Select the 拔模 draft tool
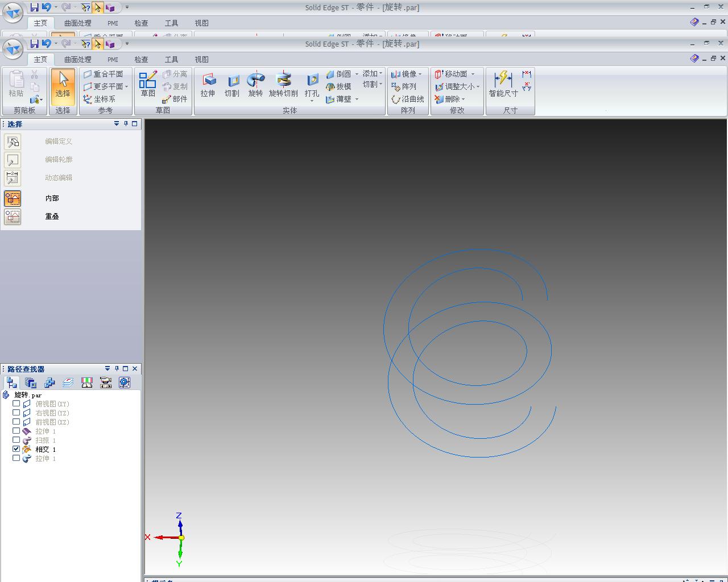 pos(339,86)
